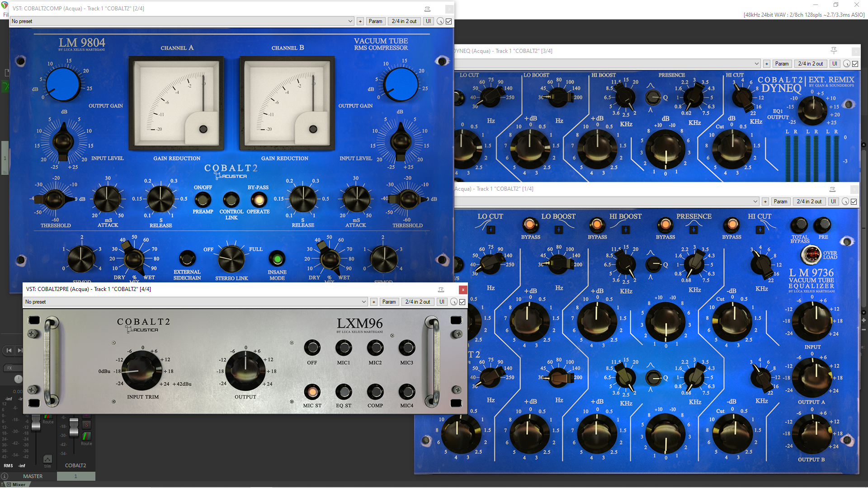Open the preset dropdown of the COBALT2 1/4 equalizer window
This screenshot has height=488, width=868.
[607, 202]
